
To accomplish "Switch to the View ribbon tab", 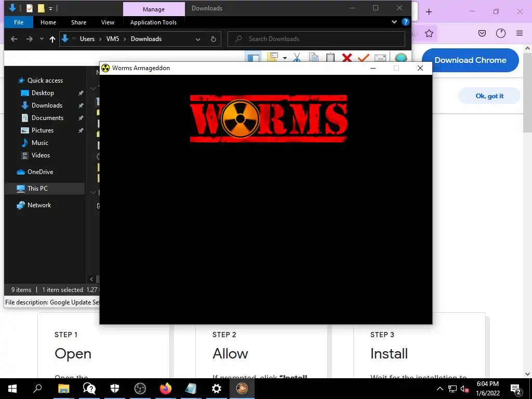I will click(x=108, y=22).
